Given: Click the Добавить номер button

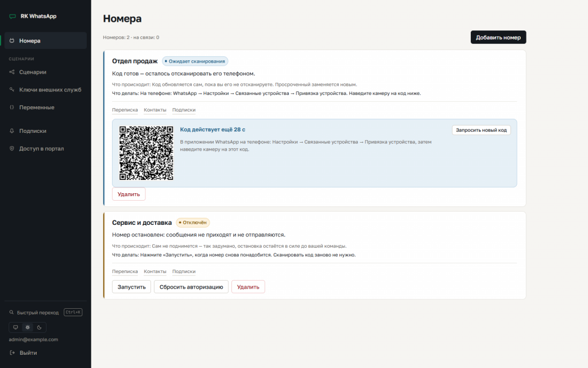Looking at the screenshot, I should click(x=498, y=37).
